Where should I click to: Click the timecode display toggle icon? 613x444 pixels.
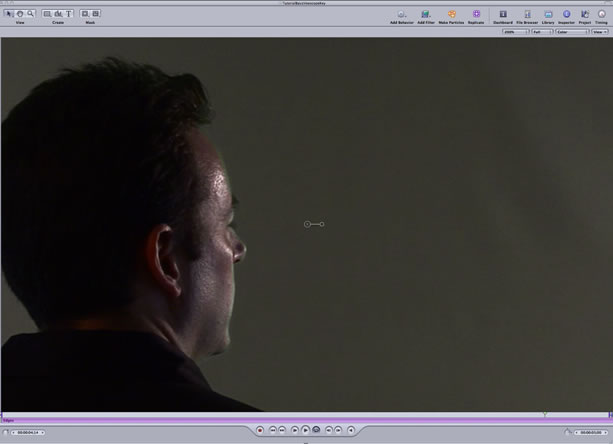click(x=5, y=432)
